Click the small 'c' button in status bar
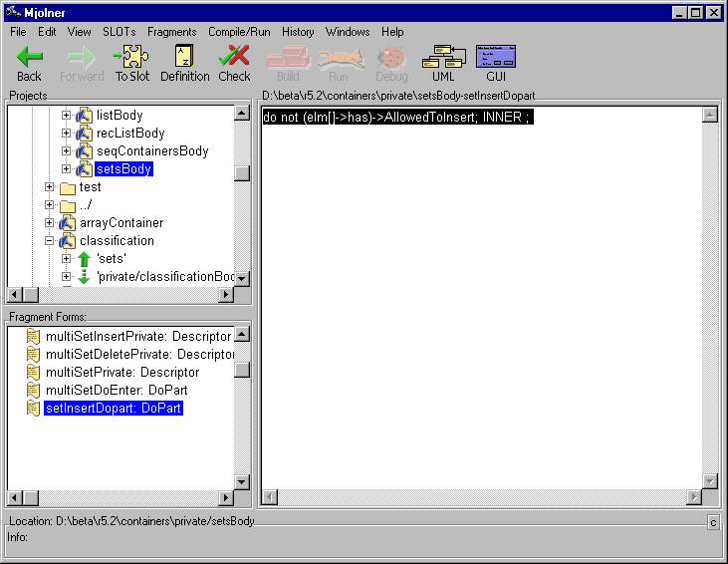 click(x=713, y=522)
